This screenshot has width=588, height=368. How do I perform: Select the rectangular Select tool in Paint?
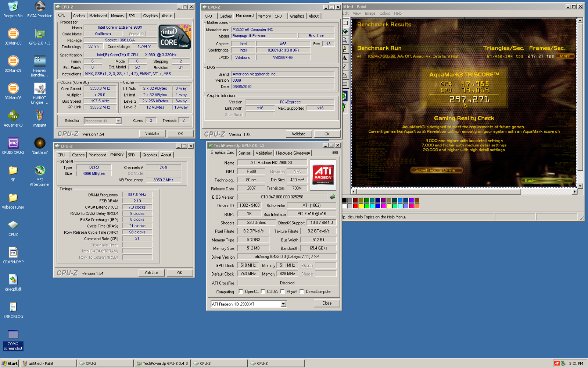(345, 22)
